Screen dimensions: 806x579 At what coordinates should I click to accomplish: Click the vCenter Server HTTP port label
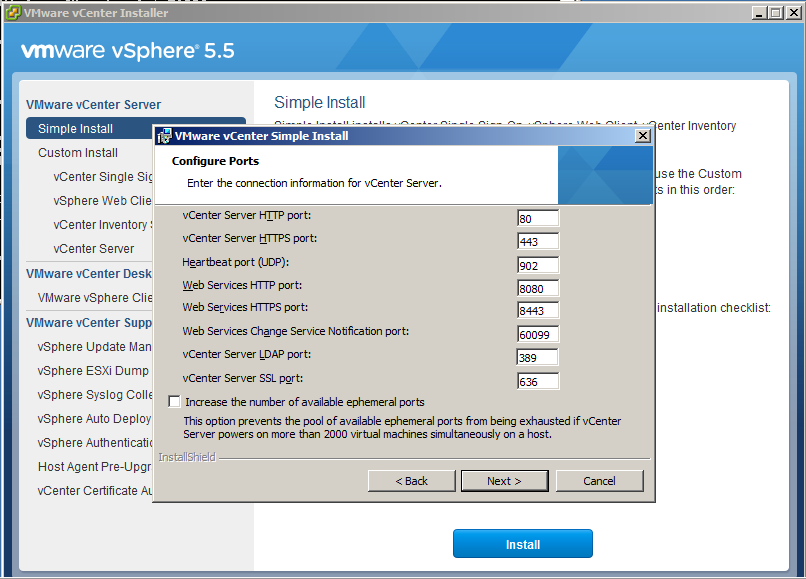click(x=247, y=215)
